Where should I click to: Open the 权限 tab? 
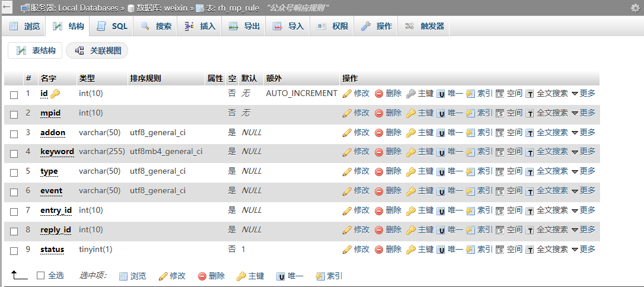pyautogui.click(x=333, y=26)
